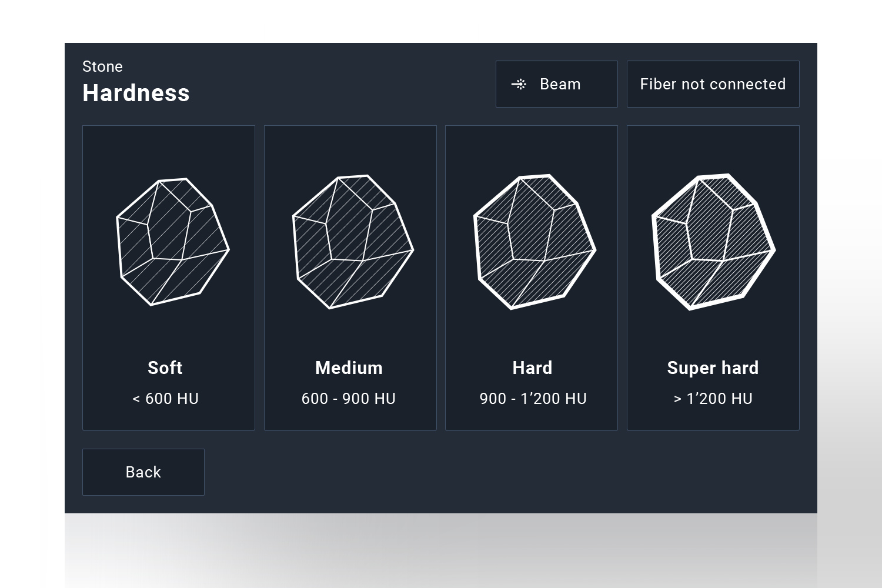Pick the 600 - 900 HU option
This screenshot has height=588, width=882.
pyautogui.click(x=349, y=399)
